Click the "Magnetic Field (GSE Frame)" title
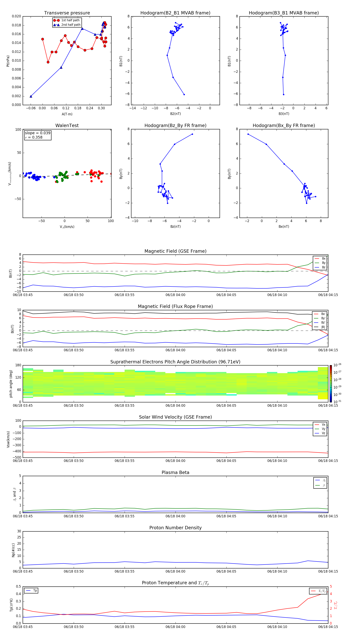The width and height of the screenshot is (351, 644). click(x=175, y=251)
